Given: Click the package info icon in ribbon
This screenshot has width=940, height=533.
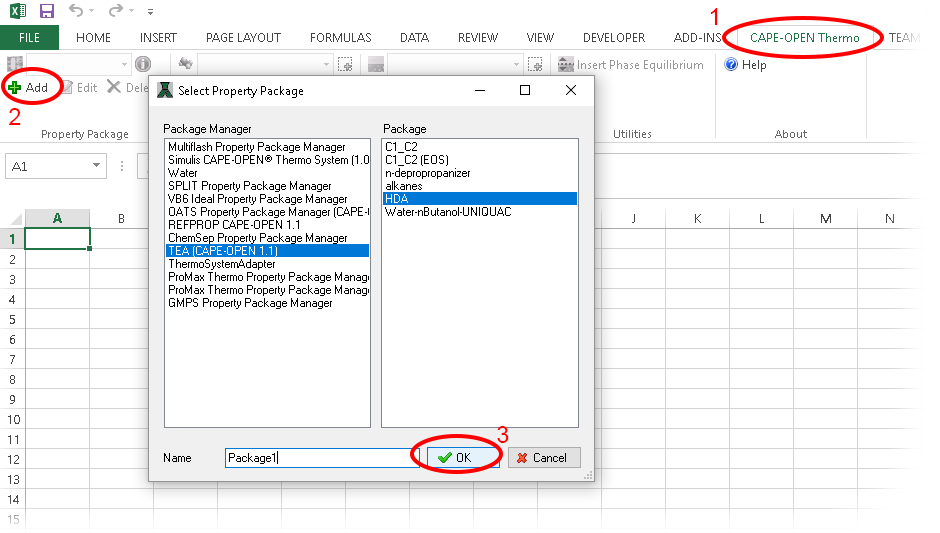Looking at the screenshot, I should (x=143, y=64).
